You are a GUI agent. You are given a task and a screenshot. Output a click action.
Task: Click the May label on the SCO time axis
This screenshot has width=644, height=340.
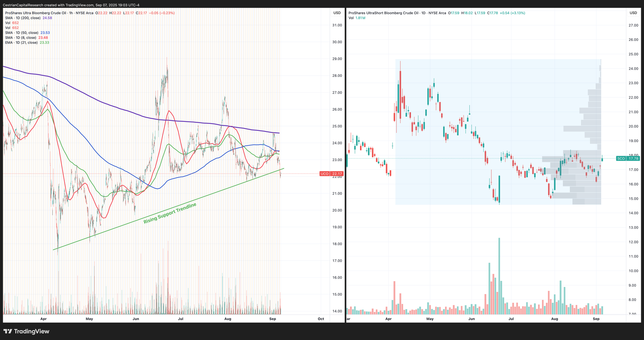(x=430, y=319)
